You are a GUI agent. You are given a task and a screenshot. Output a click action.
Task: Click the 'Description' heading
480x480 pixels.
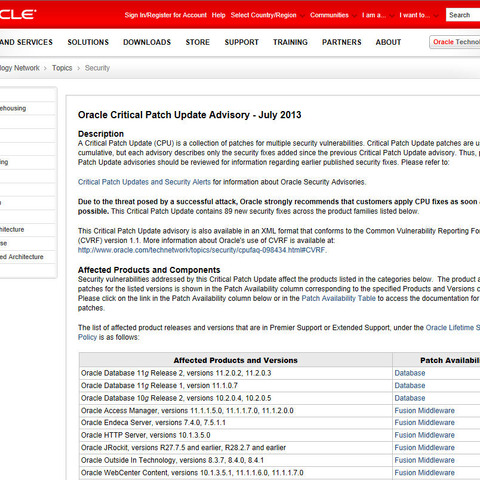click(x=101, y=134)
